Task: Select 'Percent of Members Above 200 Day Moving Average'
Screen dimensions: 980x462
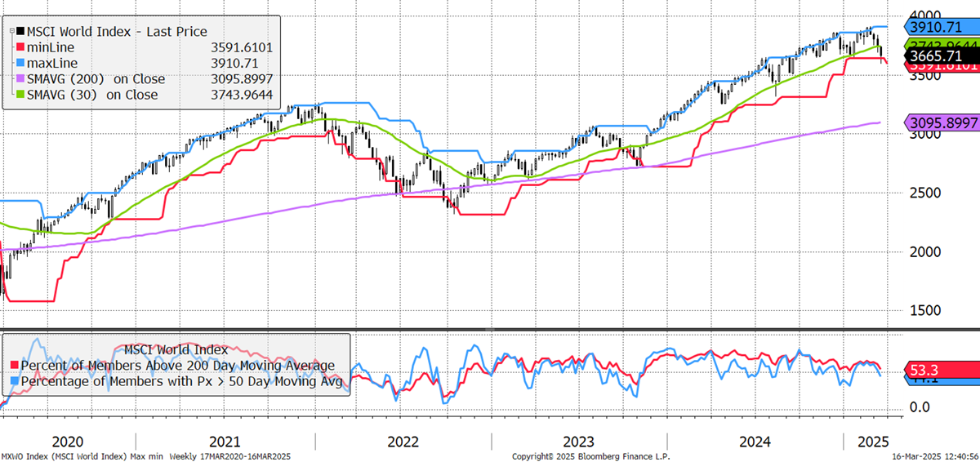Action: pos(178,366)
